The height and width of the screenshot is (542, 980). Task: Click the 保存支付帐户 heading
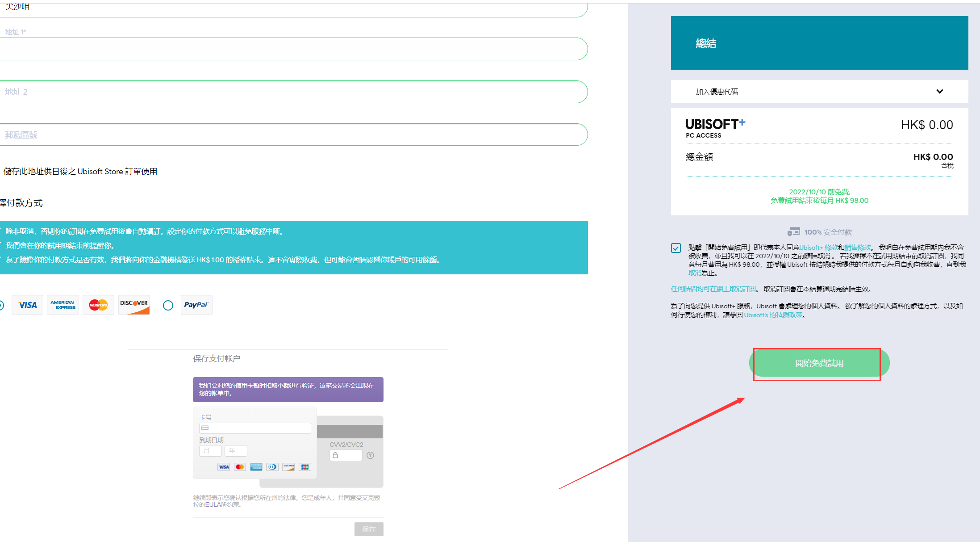click(217, 358)
